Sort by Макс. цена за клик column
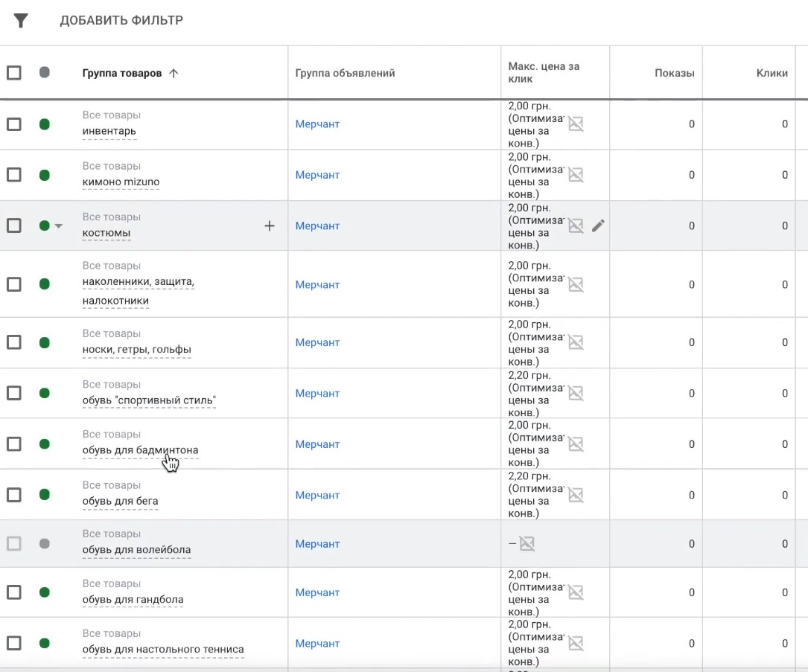 click(x=544, y=73)
